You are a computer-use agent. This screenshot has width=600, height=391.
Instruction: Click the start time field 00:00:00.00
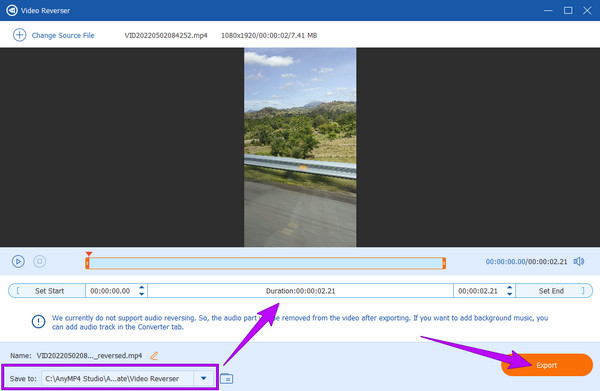click(110, 291)
